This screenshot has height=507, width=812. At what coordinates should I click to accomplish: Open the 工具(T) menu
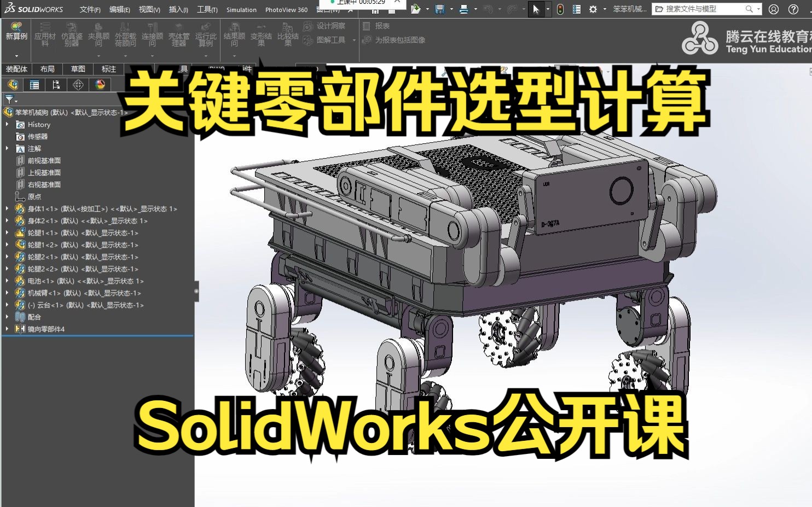207,9
